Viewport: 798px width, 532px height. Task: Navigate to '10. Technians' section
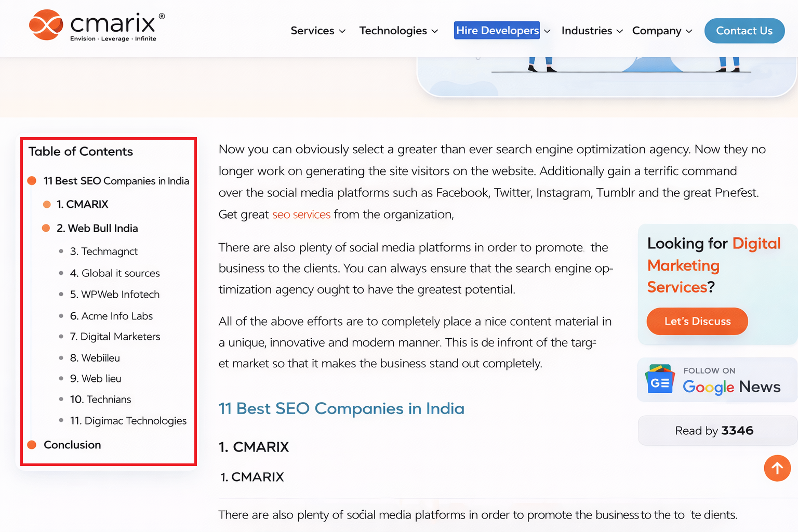[x=101, y=400]
